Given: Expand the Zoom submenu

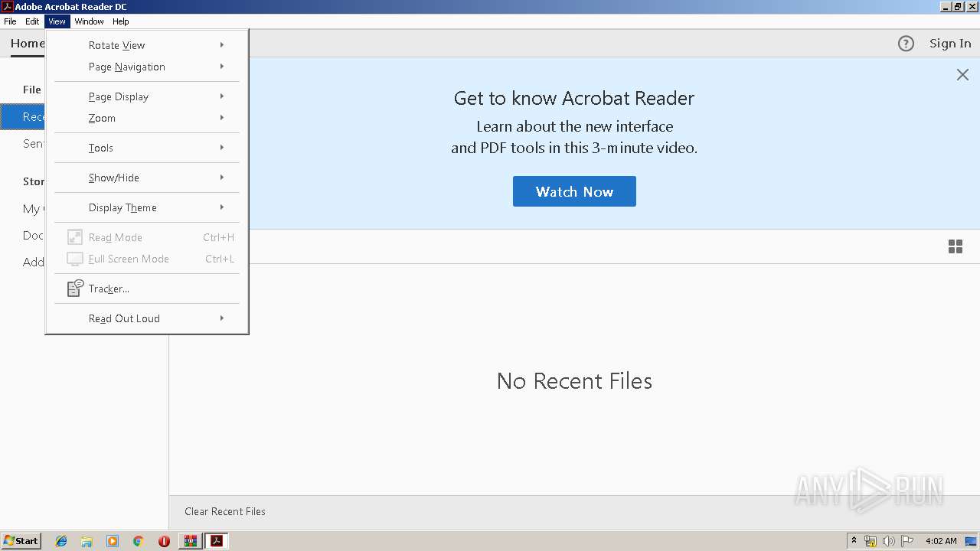Looking at the screenshot, I should [x=147, y=118].
